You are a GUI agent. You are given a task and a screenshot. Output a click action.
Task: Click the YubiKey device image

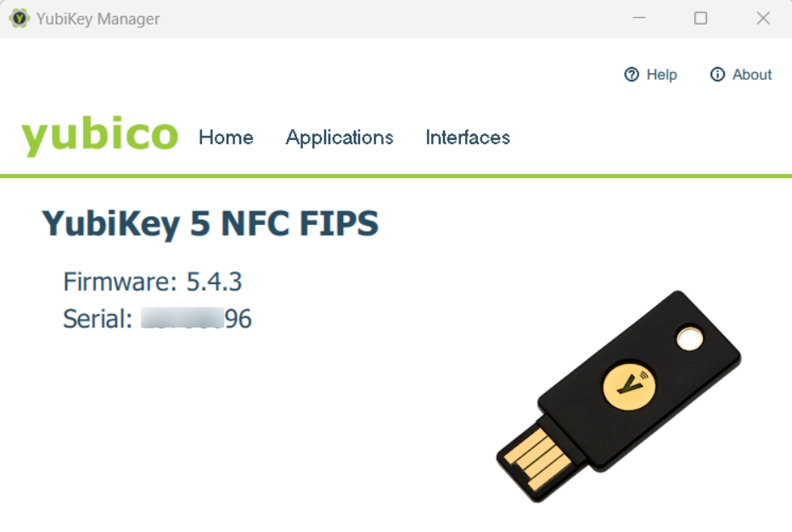(x=619, y=396)
